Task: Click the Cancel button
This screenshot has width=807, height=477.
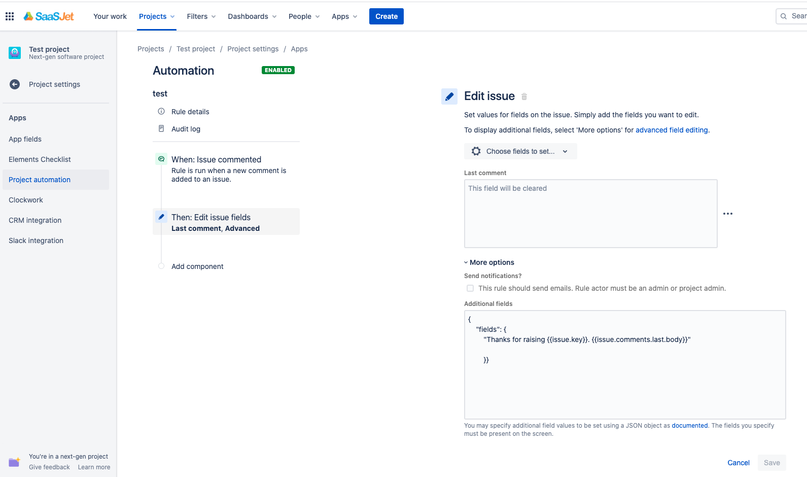Action: 739,463
